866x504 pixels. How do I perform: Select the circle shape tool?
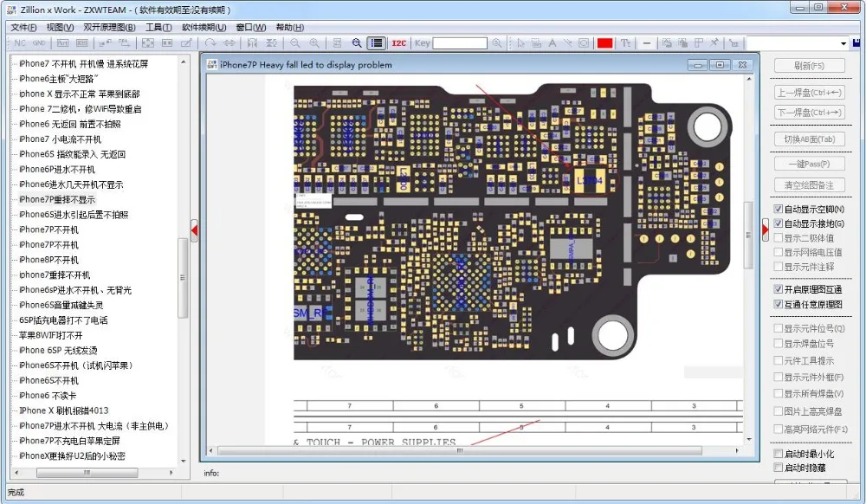(x=583, y=43)
